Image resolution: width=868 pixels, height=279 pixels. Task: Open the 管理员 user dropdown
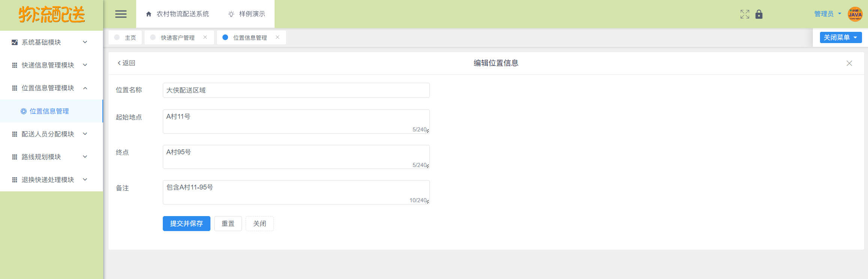pyautogui.click(x=827, y=14)
